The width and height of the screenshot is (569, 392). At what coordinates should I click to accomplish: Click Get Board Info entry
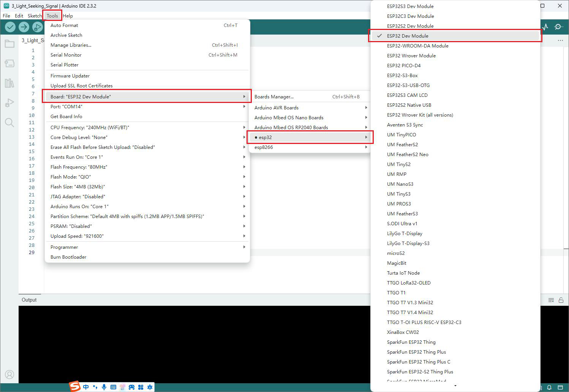(147, 116)
